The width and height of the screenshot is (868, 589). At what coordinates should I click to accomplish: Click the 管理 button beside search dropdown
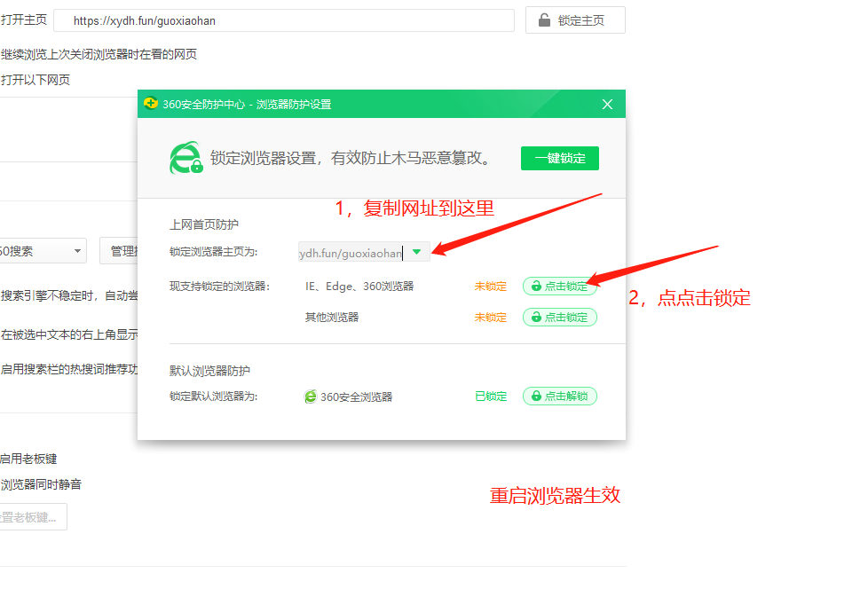(x=119, y=251)
